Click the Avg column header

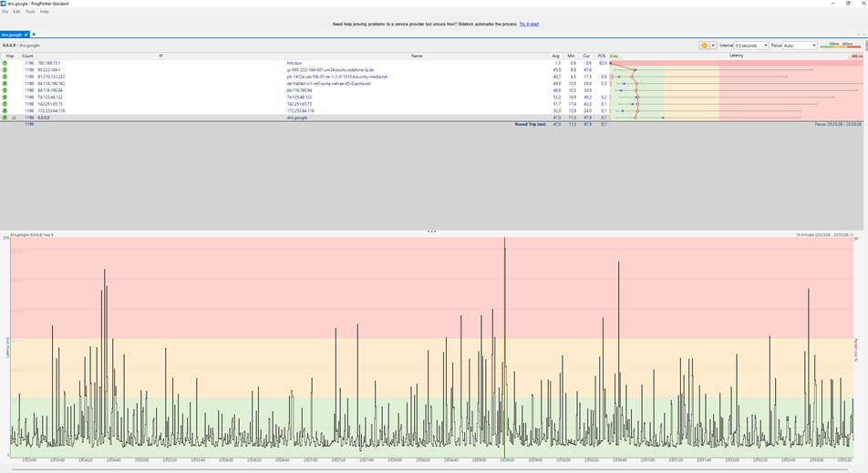[555, 56]
